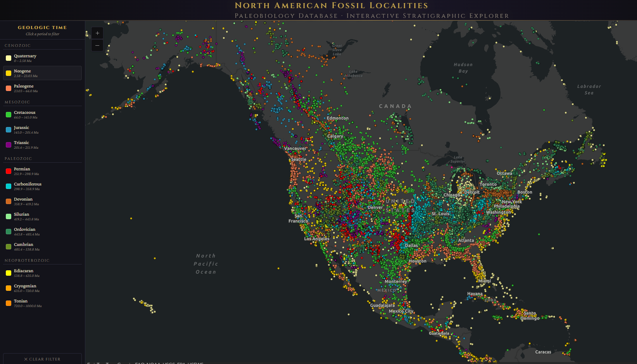Pick the Cambrian period entry

point(42,247)
